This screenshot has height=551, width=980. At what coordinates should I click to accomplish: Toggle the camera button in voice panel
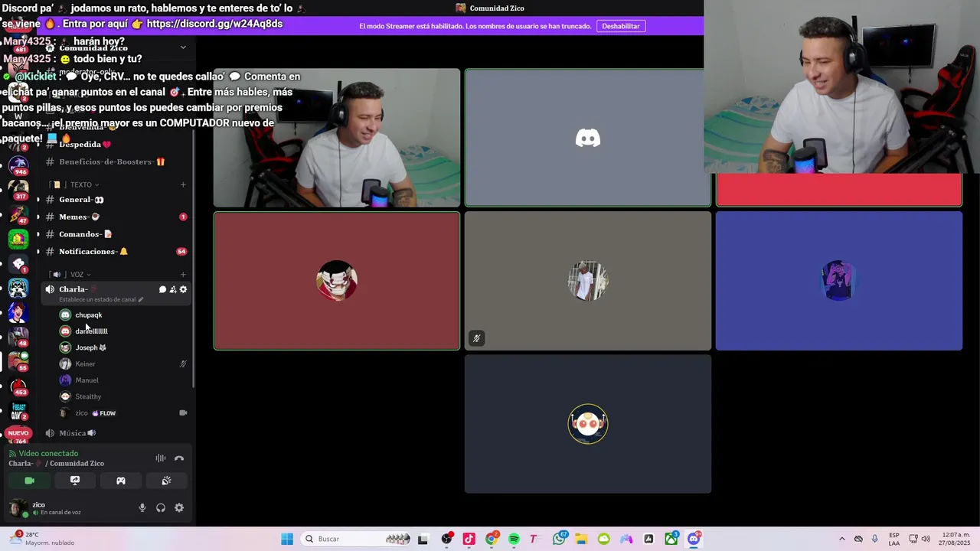pos(29,481)
